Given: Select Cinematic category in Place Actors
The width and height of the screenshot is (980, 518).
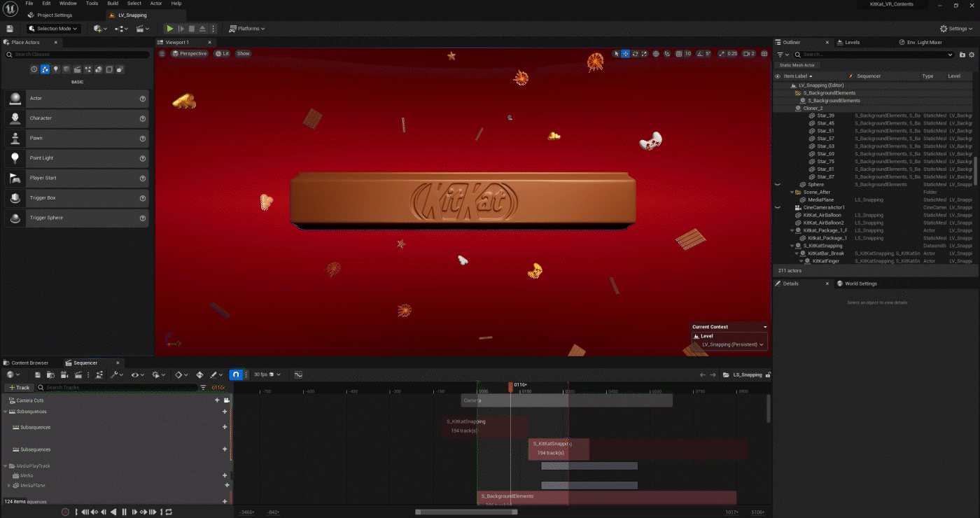Looking at the screenshot, I should tap(77, 69).
